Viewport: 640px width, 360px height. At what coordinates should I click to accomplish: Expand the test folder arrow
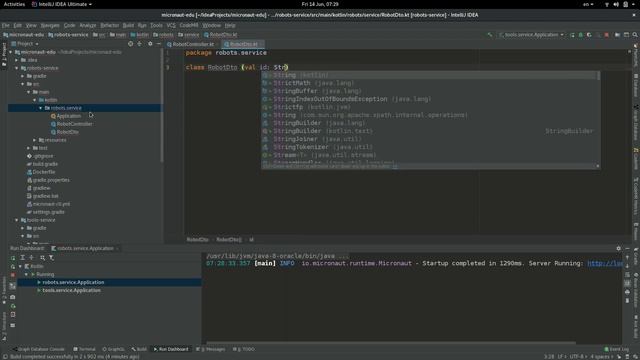[29, 148]
